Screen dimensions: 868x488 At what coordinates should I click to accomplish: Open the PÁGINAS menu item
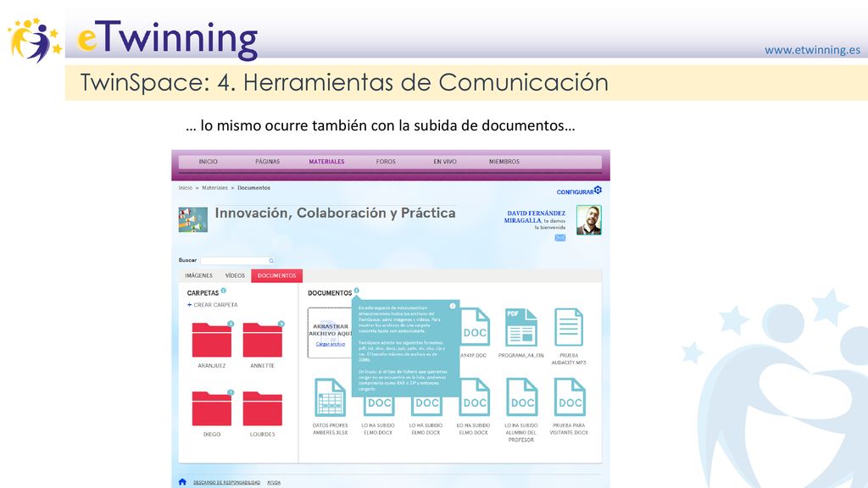[x=267, y=162]
